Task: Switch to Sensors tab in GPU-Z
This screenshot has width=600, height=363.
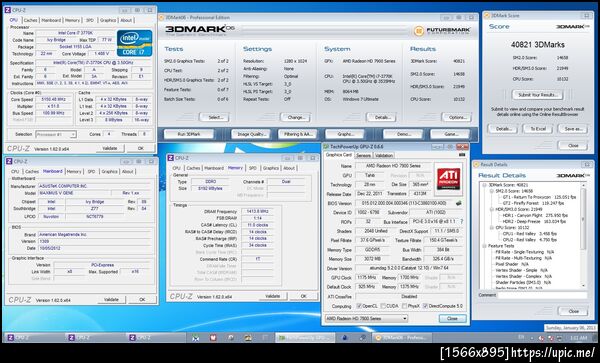Action: pyautogui.click(x=363, y=155)
